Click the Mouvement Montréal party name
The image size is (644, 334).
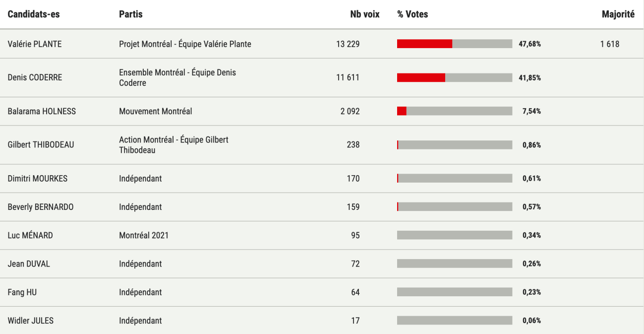coord(156,112)
